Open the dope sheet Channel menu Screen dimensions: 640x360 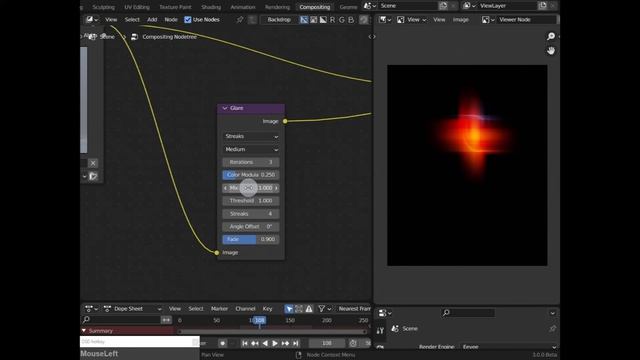(245, 309)
